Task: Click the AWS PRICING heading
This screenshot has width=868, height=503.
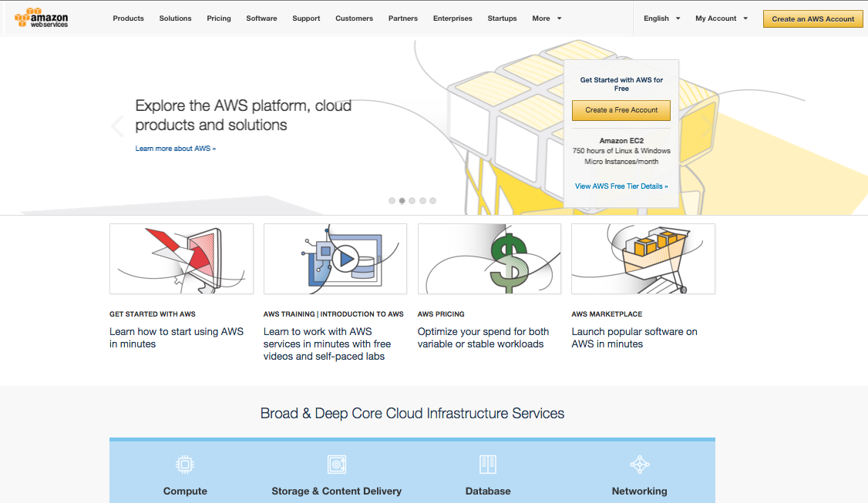Action: (x=441, y=314)
